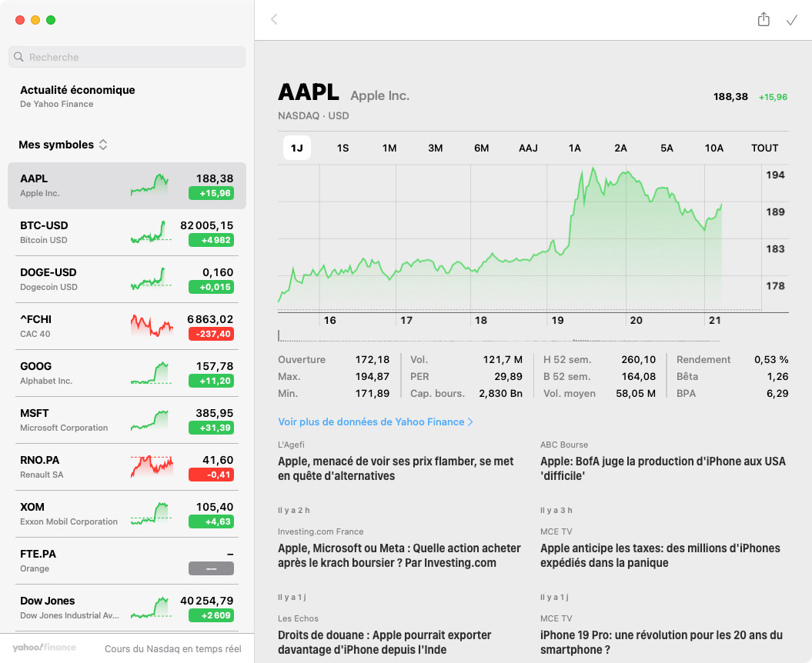Toggle the AAPL +15,96 change badge
The width and height of the screenshot is (812, 663).
coord(212,193)
